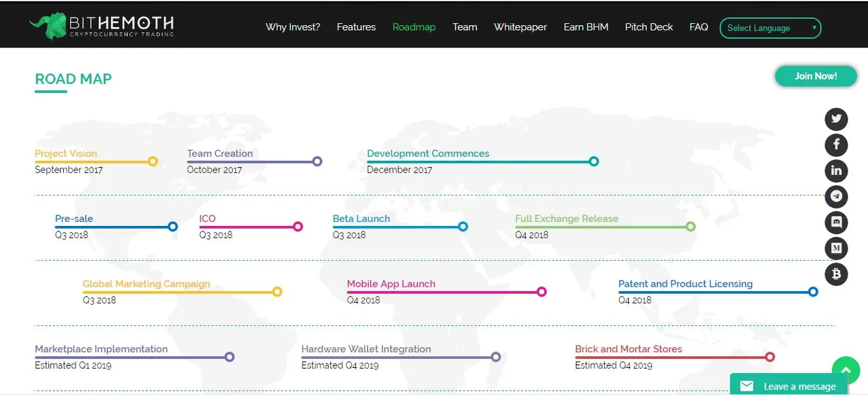Open the Medium social link
This screenshot has width=868, height=395.
(836, 248)
